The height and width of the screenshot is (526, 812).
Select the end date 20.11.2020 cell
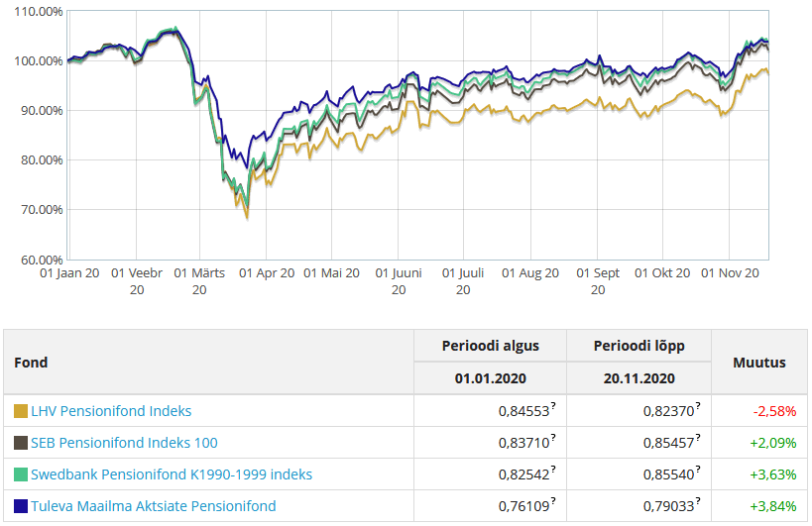click(639, 378)
